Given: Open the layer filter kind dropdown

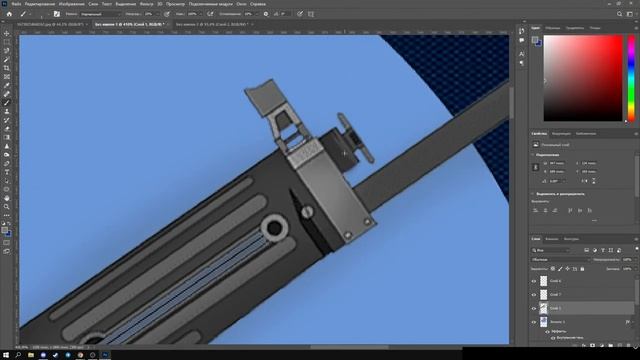Looking at the screenshot, I should click(x=551, y=250).
